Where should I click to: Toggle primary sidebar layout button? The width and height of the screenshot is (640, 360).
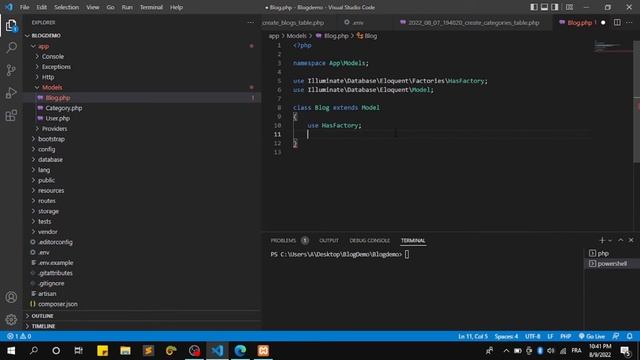534,7
